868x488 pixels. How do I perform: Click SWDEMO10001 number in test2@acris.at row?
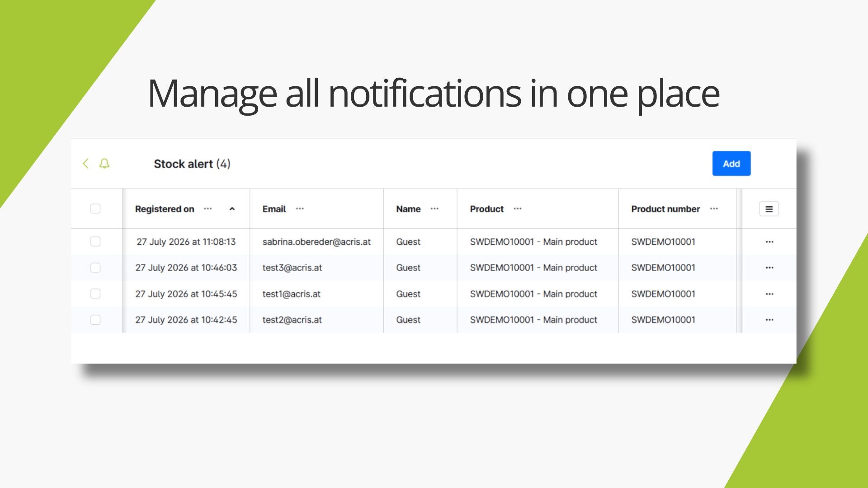point(663,320)
